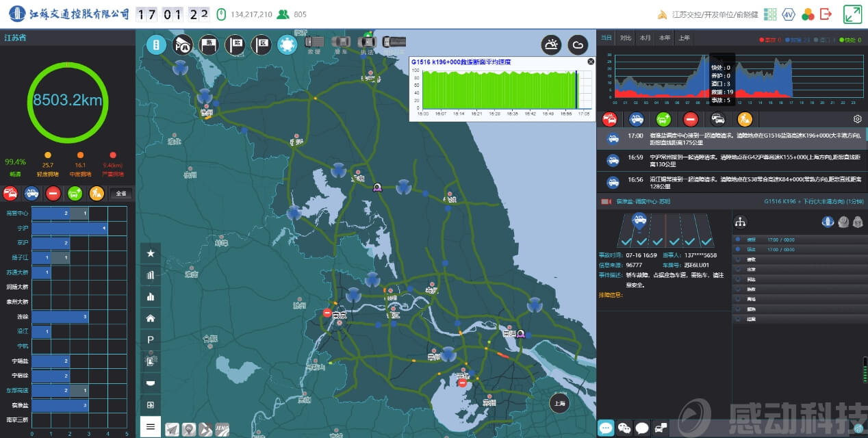Close the G1516 average speed chart
The width and height of the screenshot is (868, 438).
pos(591,62)
